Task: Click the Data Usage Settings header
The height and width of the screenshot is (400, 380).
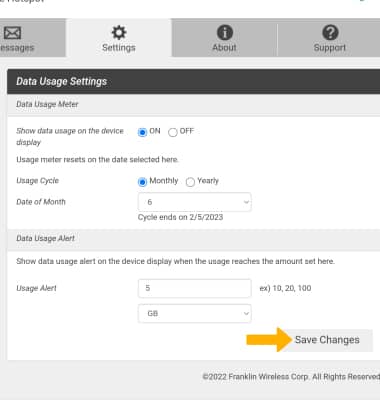Action: (62, 81)
